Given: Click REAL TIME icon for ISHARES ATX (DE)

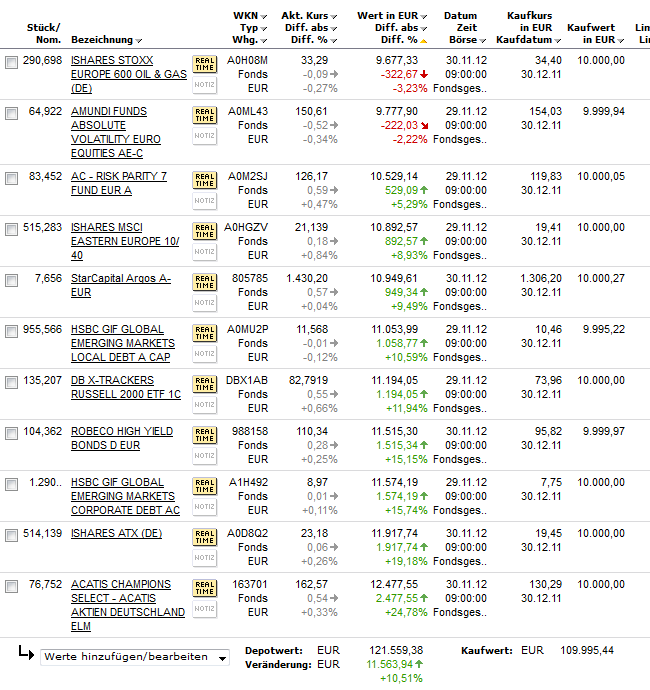Looking at the screenshot, I should 205,537.
